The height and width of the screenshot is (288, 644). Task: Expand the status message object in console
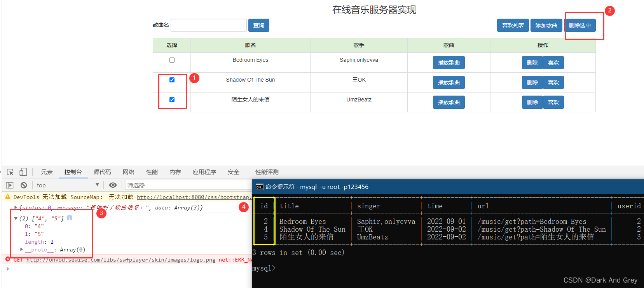(x=16, y=208)
